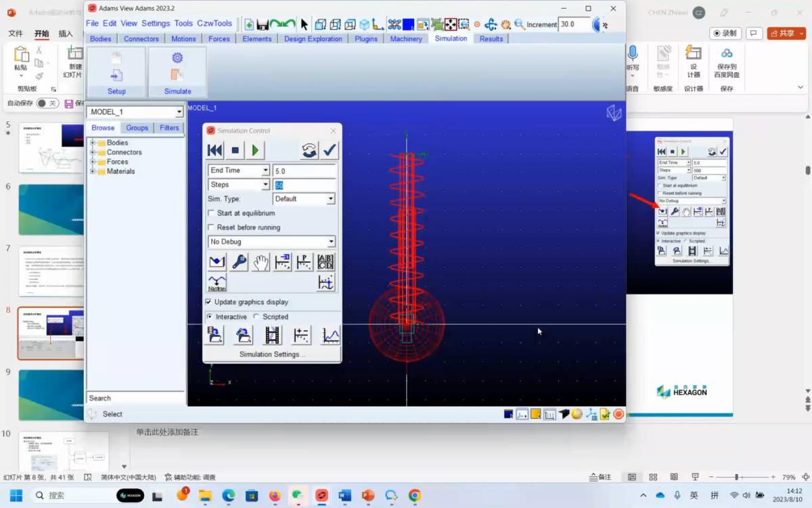This screenshot has width=812, height=508.
Task: Check Reset before running option
Action: point(210,227)
